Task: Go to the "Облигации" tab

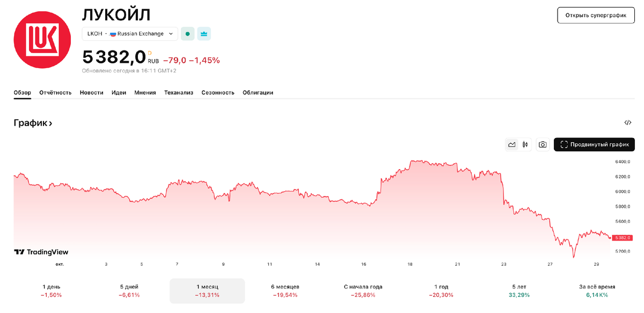Action: [x=258, y=92]
